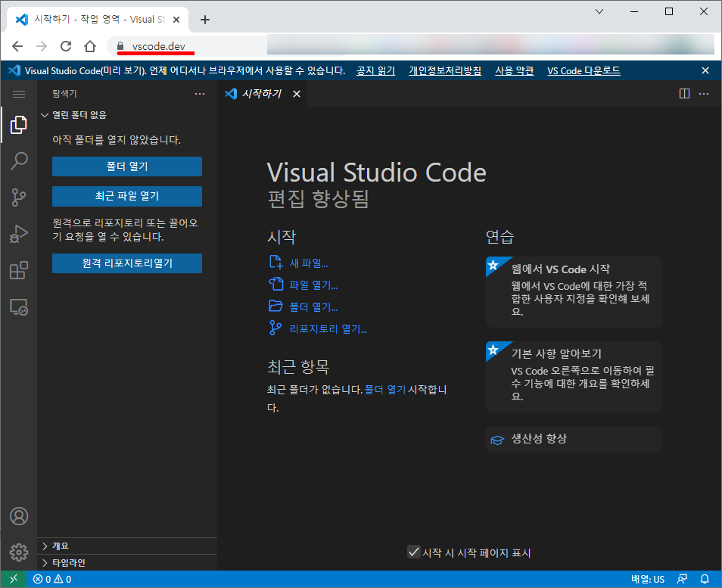
Task: Close the browser tab 시작하기
Action: click(176, 20)
